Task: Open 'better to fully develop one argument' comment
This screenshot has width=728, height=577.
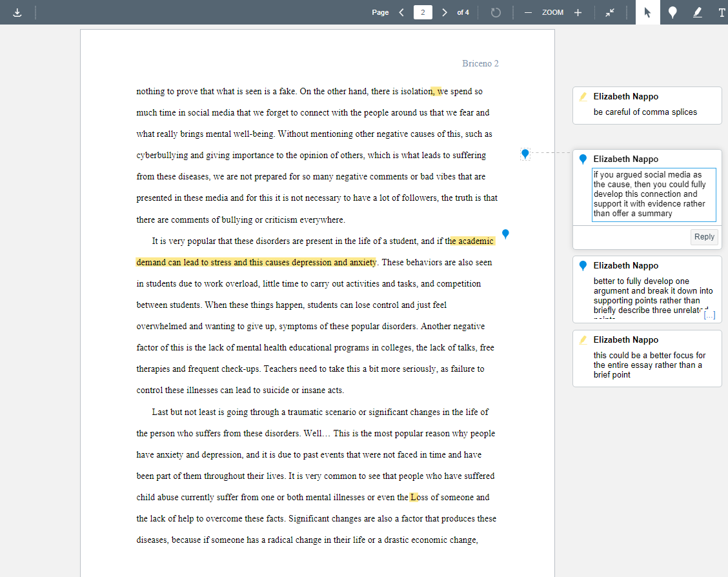Action: click(647, 289)
